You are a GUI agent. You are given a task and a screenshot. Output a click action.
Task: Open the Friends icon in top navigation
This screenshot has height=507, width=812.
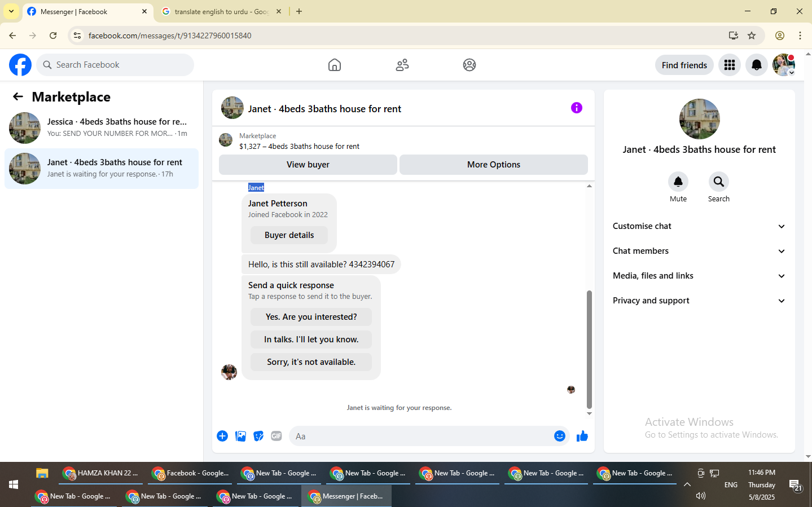402,65
